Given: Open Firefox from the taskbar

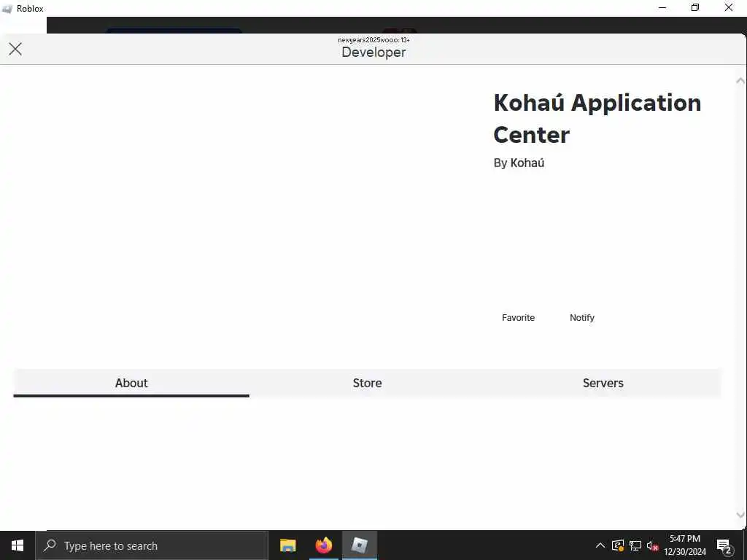Looking at the screenshot, I should (x=323, y=545).
